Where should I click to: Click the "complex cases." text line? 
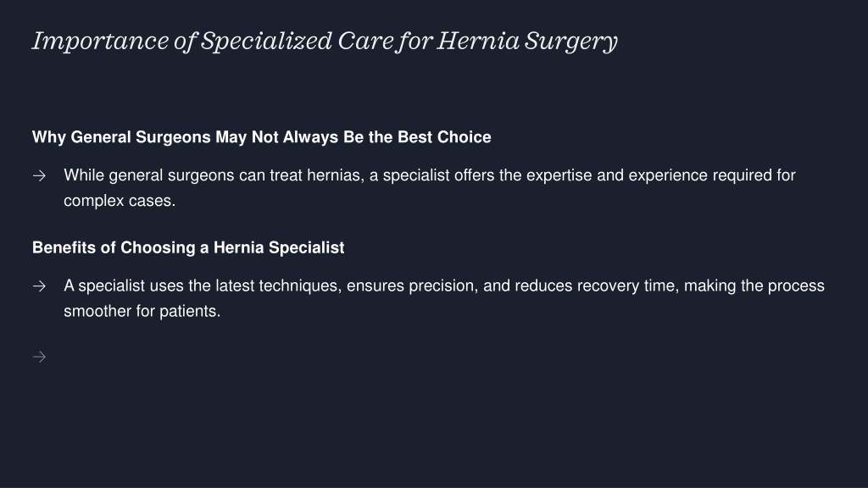[x=120, y=201]
